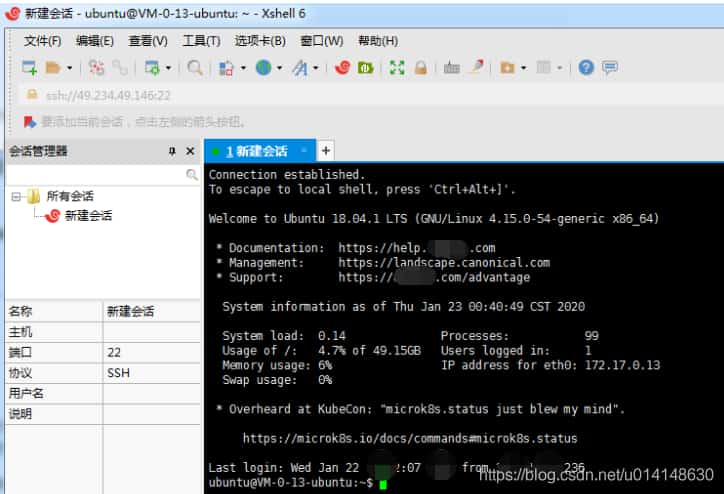This screenshot has height=494, width=724.
Task: Click the New Session toolbar icon
Action: click(x=29, y=68)
